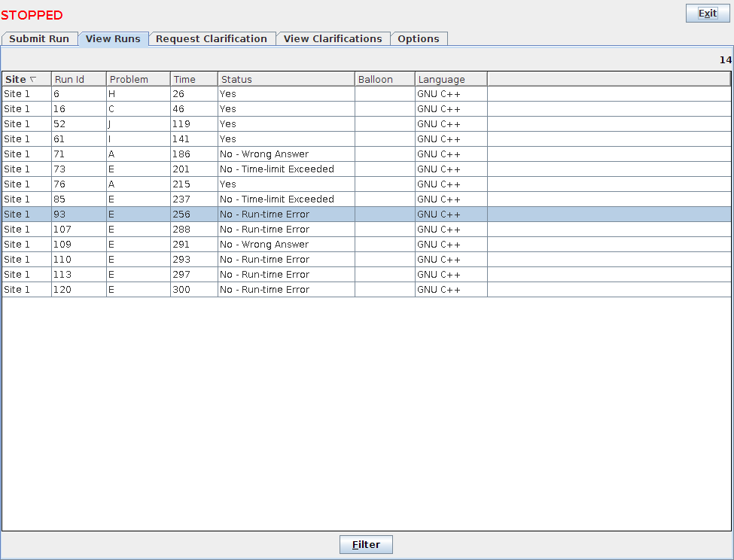Select run 76 accepted for problem A
734x560 pixels.
(226, 184)
